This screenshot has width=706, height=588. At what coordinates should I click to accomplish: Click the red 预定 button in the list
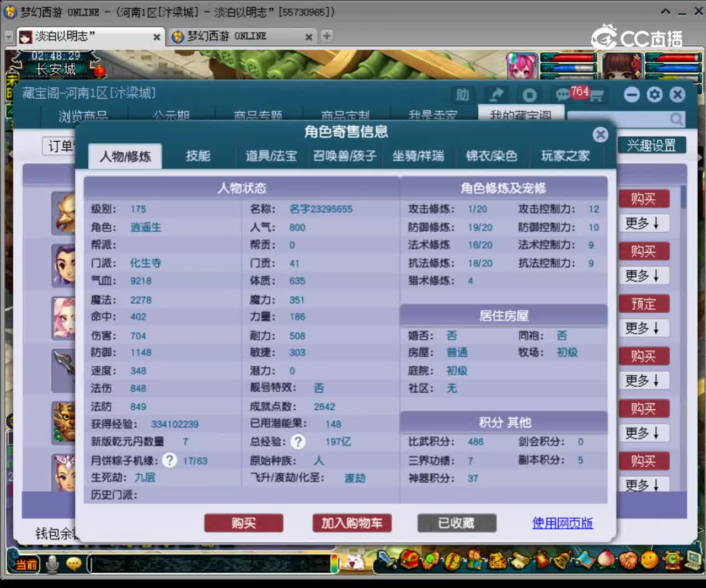644,303
